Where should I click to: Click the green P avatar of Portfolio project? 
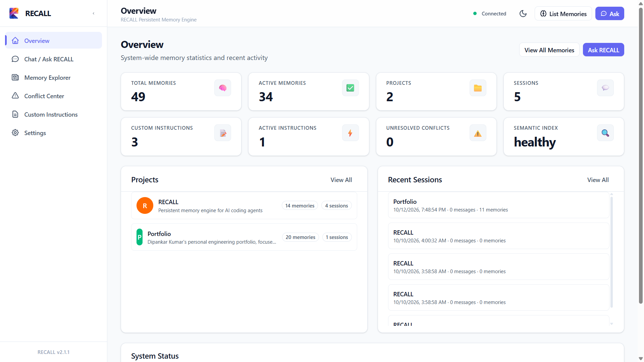point(140,237)
